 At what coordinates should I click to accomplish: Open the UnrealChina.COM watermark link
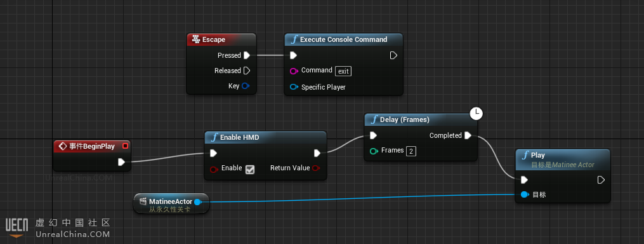(x=73, y=234)
